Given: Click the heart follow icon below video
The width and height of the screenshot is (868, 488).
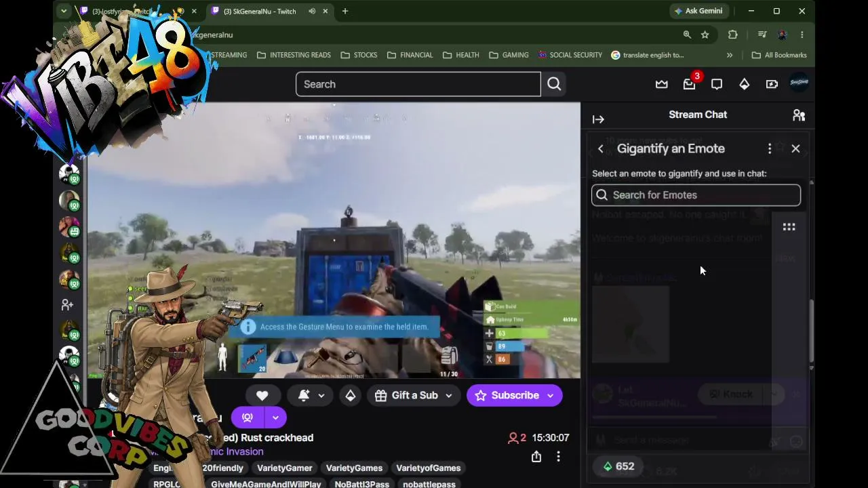Looking at the screenshot, I should [262, 395].
